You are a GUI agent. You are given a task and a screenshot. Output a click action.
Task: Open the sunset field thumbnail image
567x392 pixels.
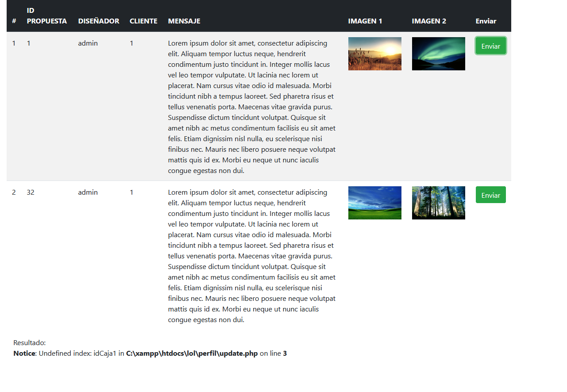(375, 54)
